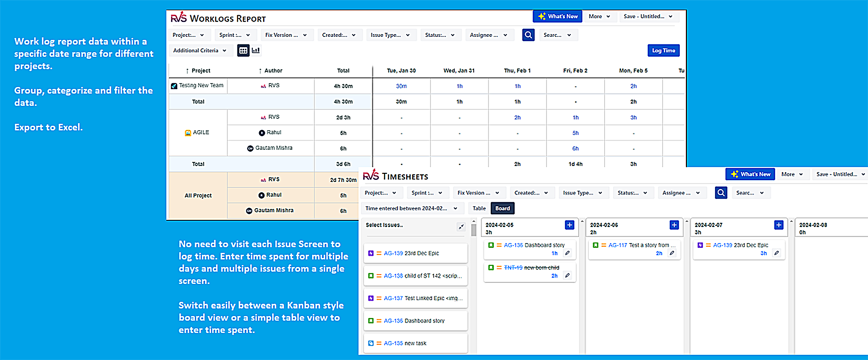Viewport: 868px width, 360px height.
Task: Edit the AG-136 Dashboard story worklog pencil icon
Action: (x=568, y=253)
